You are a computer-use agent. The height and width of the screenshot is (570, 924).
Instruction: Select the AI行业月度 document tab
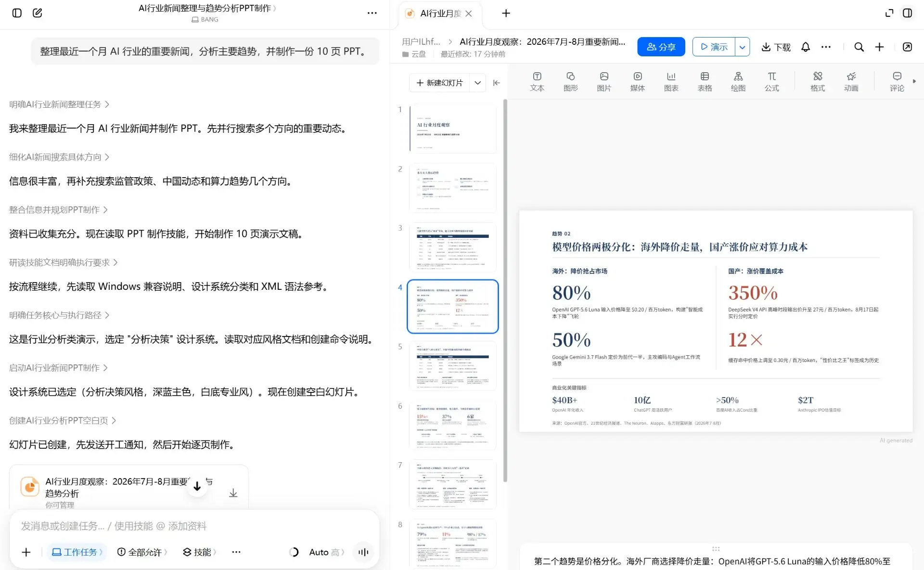coord(440,13)
